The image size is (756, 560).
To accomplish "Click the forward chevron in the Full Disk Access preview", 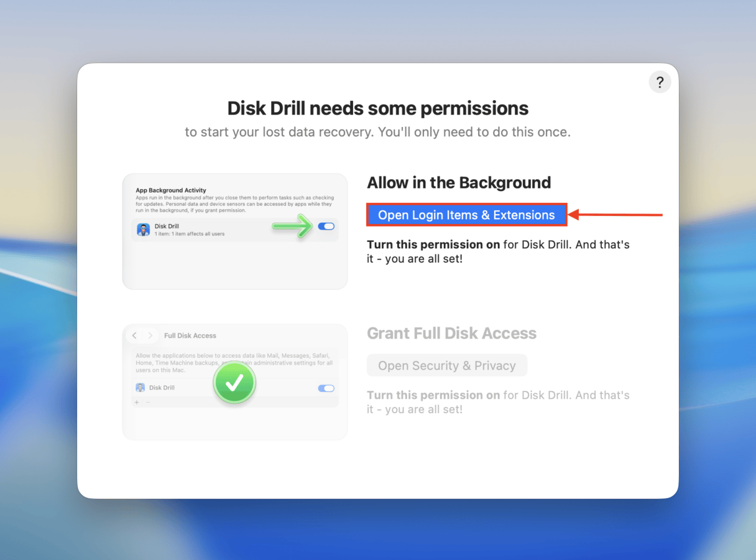I will [150, 335].
